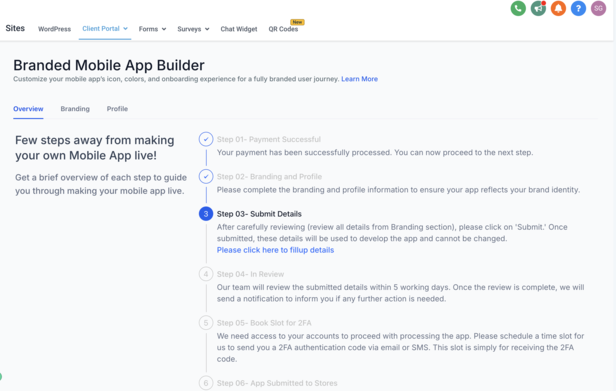Click the New badge above QR Codes

click(x=297, y=22)
